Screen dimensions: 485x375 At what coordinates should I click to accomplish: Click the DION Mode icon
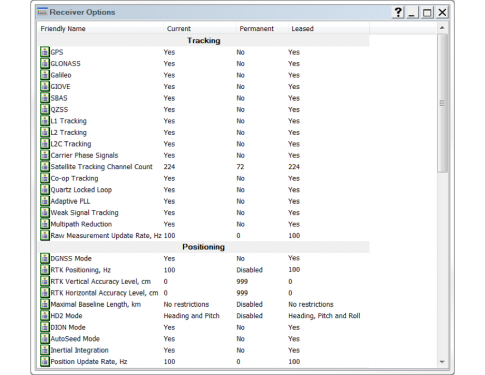tap(45, 327)
